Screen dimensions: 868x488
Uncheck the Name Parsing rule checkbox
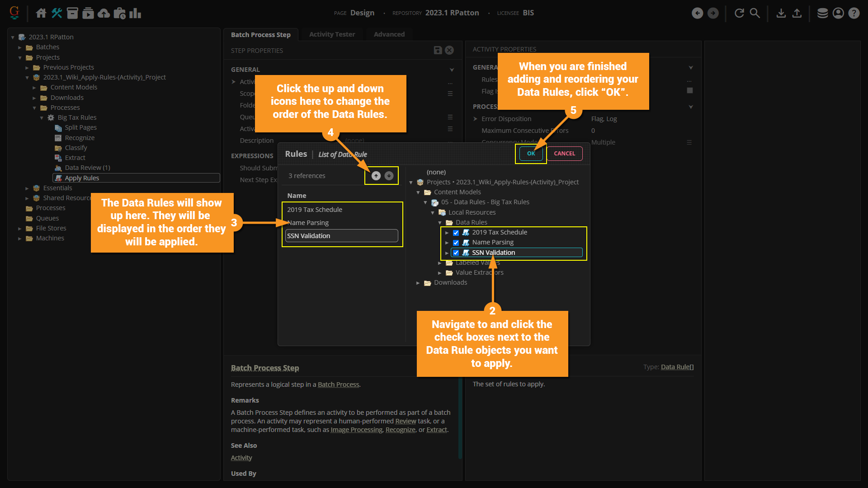tap(456, 243)
